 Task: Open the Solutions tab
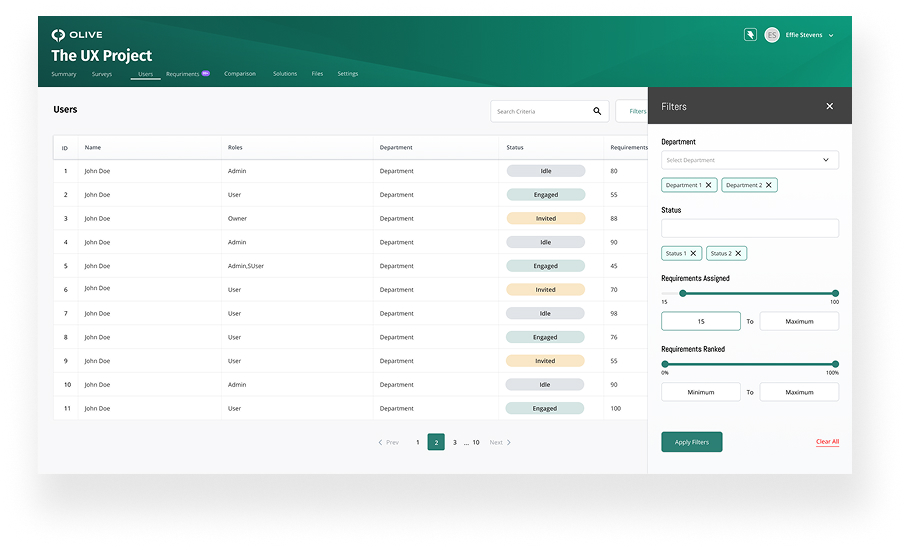point(285,74)
